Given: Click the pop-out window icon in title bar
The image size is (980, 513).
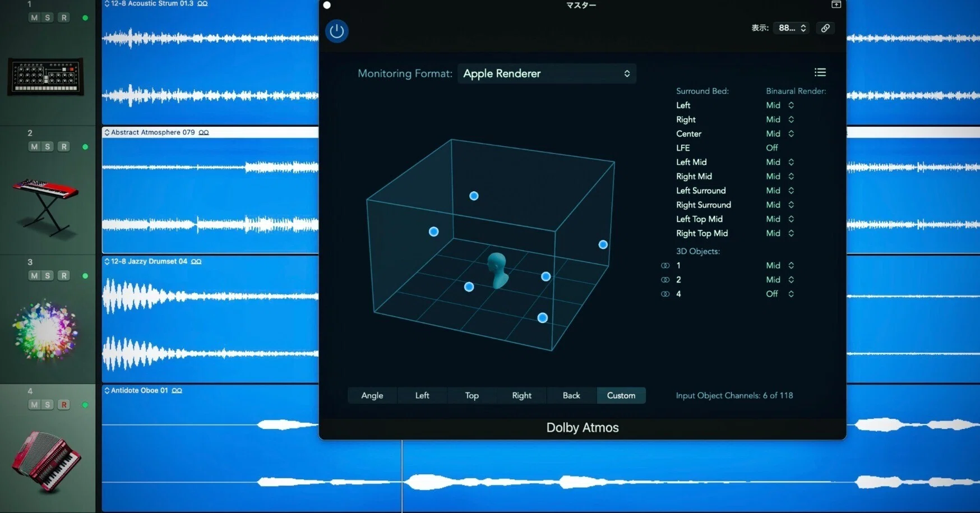Looking at the screenshot, I should (x=836, y=4).
